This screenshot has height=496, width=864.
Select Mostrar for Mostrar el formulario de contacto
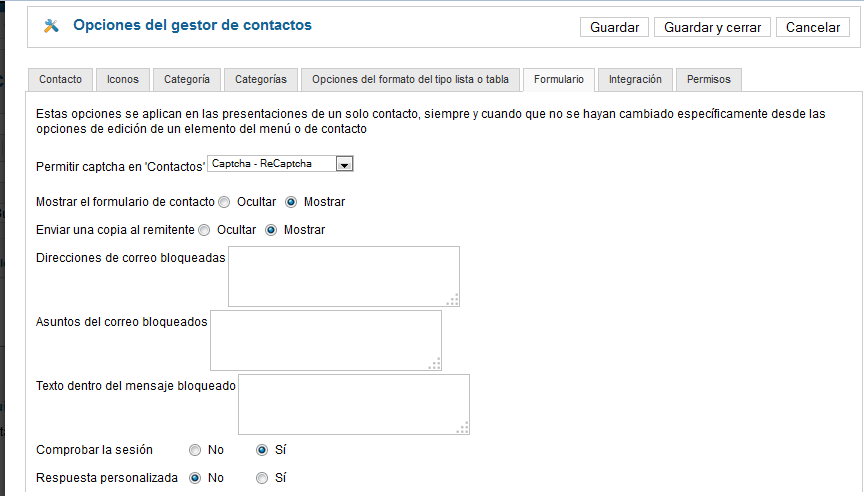291,202
